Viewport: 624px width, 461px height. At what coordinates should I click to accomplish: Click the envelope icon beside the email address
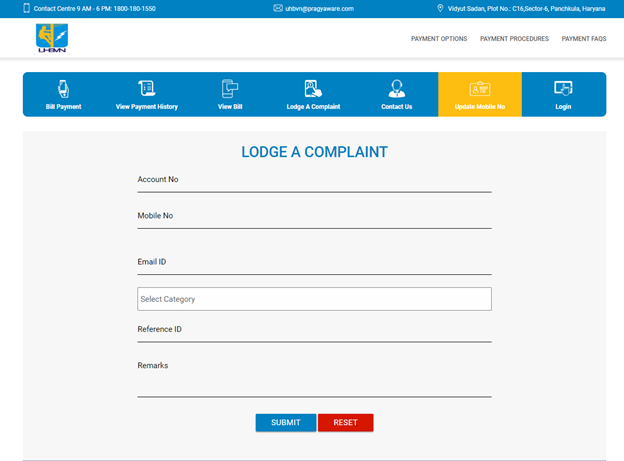tap(278, 8)
